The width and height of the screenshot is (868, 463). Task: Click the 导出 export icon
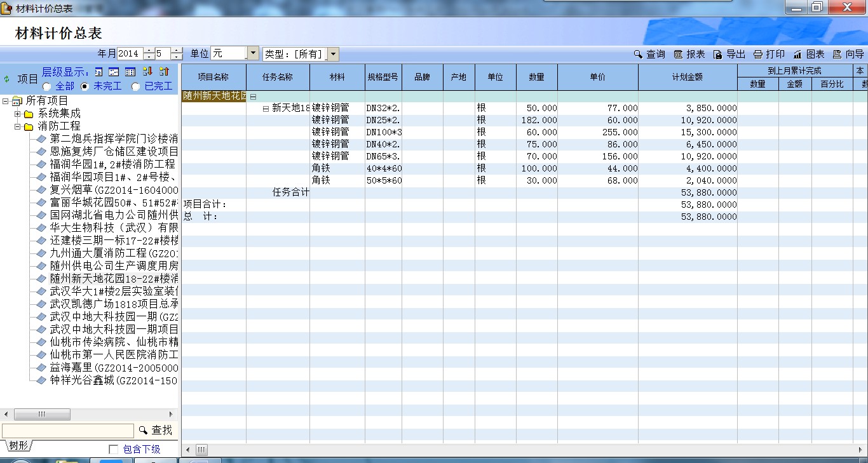[x=718, y=55]
